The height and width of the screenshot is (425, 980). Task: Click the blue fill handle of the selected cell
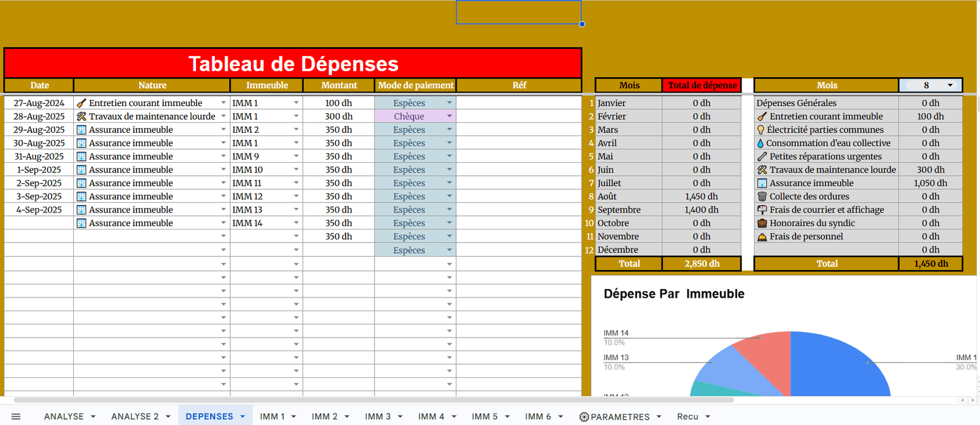coord(582,24)
